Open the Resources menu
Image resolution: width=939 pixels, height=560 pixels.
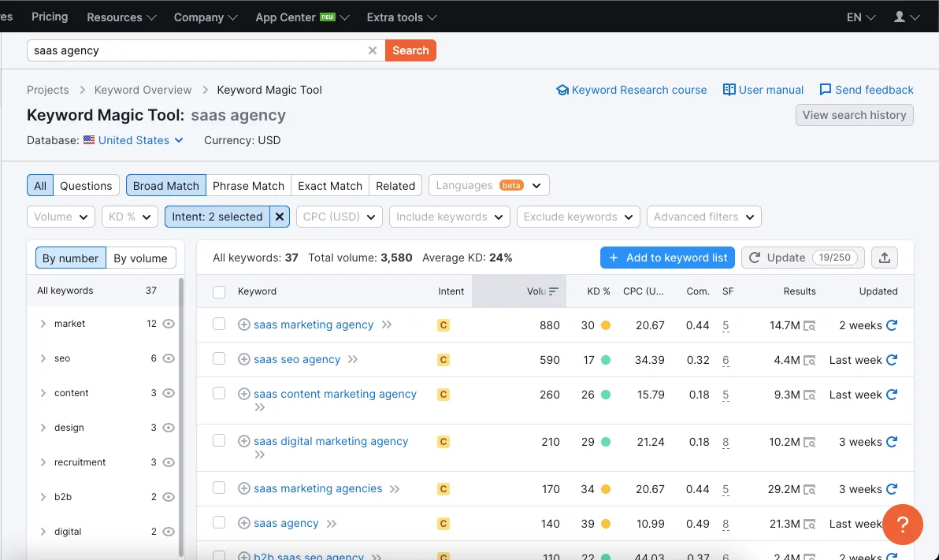(x=121, y=17)
